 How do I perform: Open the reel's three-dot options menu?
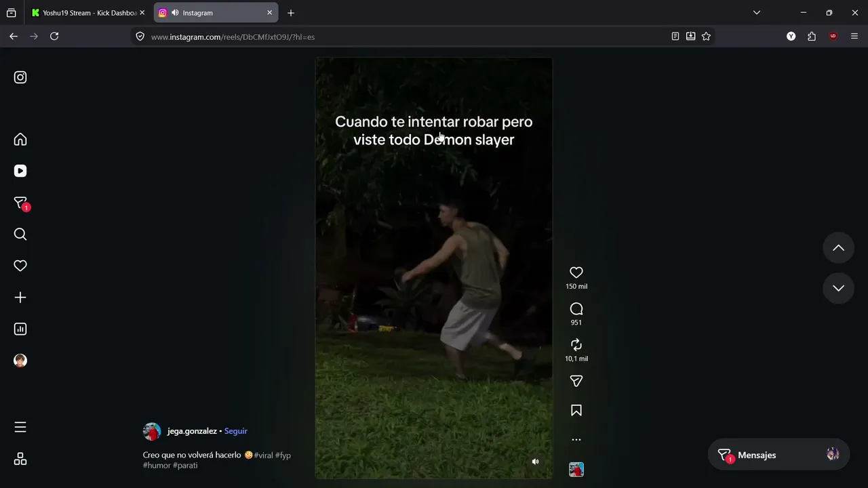pyautogui.click(x=576, y=440)
